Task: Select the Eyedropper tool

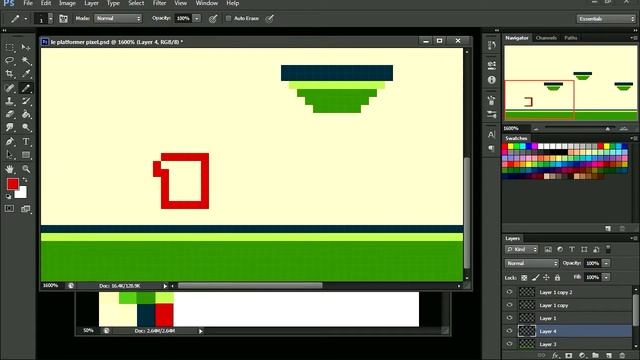Action: pyautogui.click(x=26, y=74)
